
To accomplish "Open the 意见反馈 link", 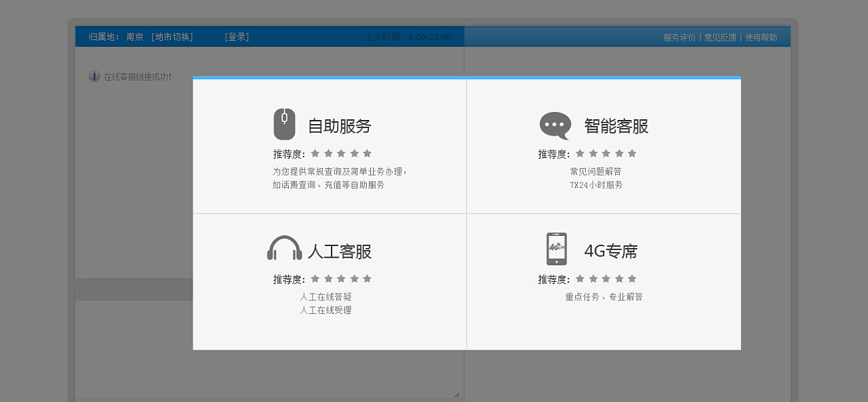I will (720, 37).
